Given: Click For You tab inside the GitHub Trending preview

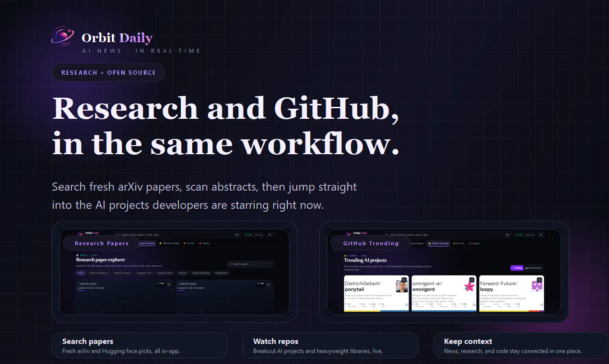Looking at the screenshot, I should (x=459, y=243).
